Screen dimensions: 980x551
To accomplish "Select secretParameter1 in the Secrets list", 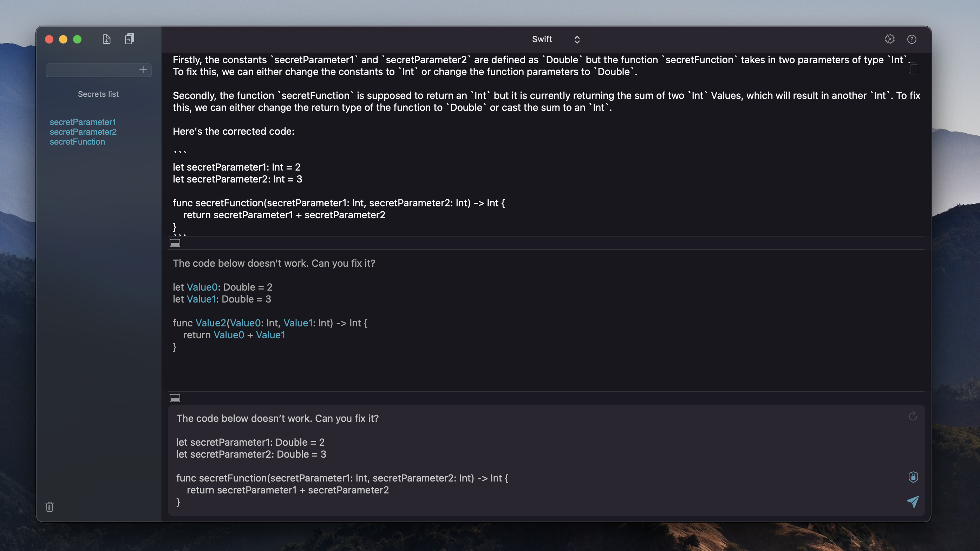I will click(83, 122).
